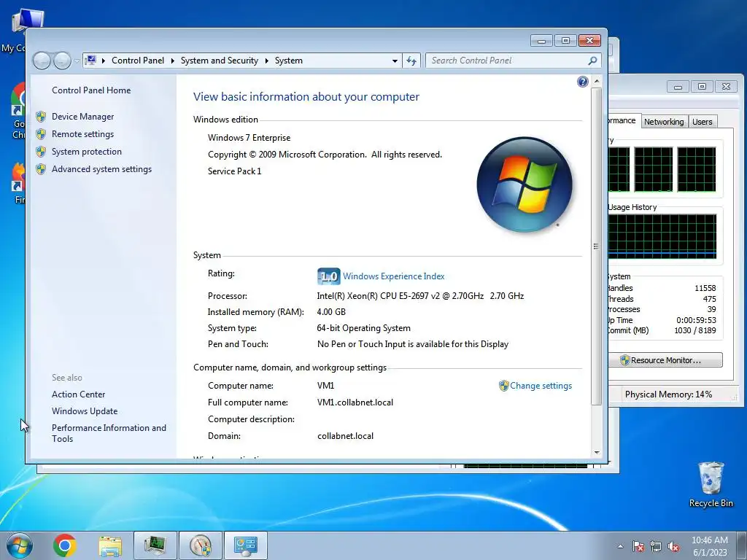Click Change settings for computer name
The width and height of the screenshot is (747, 560).
pyautogui.click(x=541, y=386)
